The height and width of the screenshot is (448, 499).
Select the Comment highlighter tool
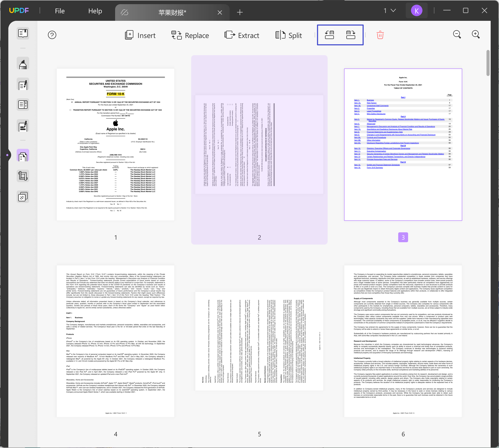coord(23,63)
